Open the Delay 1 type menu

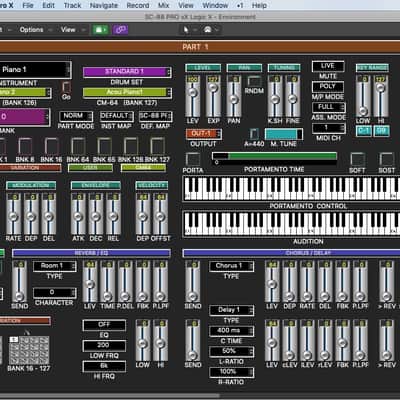coord(231,310)
